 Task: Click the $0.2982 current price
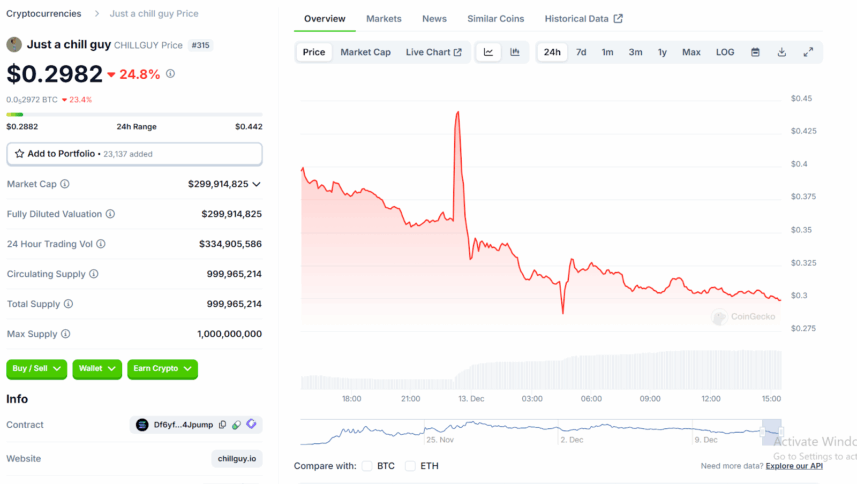click(54, 74)
